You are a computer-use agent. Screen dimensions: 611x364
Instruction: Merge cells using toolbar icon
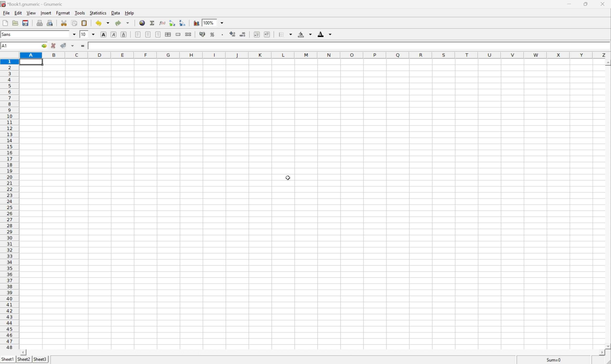pyautogui.click(x=178, y=34)
